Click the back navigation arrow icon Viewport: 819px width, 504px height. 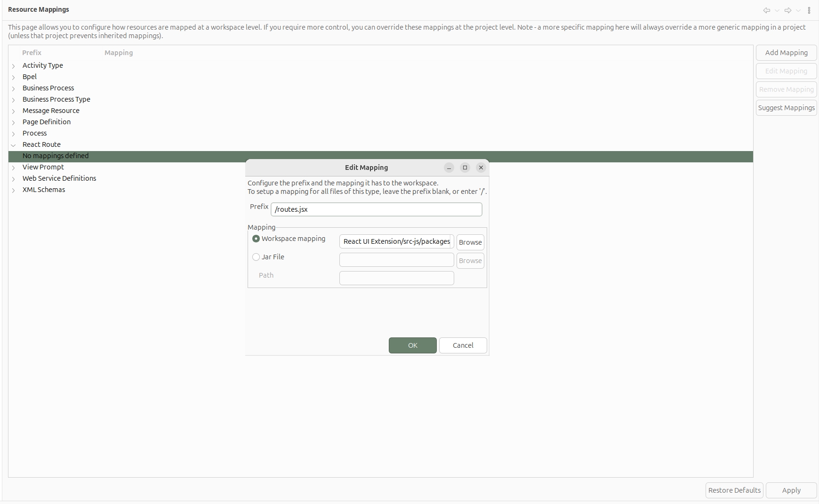(766, 10)
